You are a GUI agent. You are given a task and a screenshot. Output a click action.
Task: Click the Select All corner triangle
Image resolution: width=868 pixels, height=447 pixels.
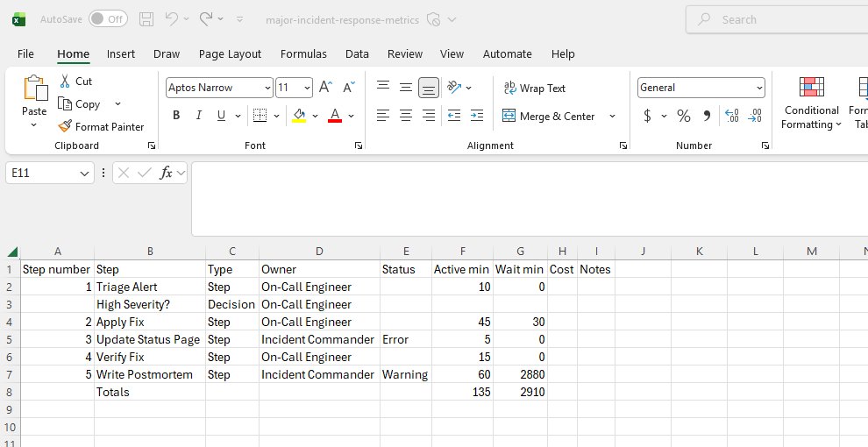pos(12,252)
